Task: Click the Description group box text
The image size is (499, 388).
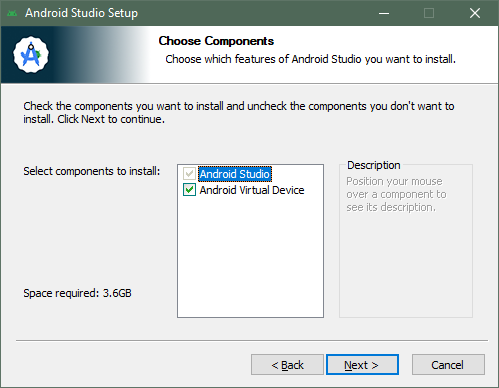Action: 394,194
